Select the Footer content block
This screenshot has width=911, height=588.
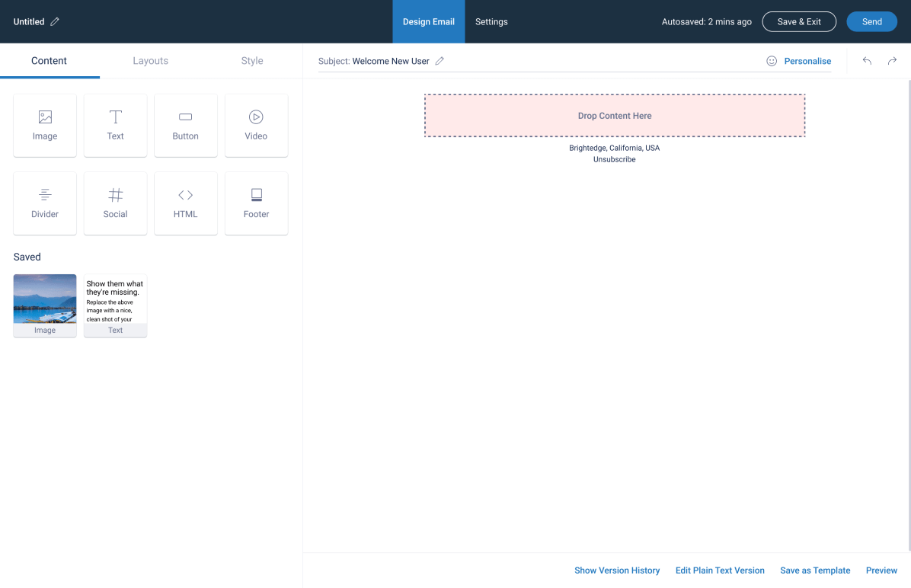[256, 203]
